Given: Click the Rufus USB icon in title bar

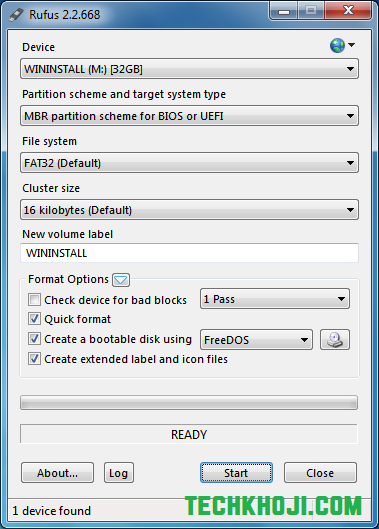Looking at the screenshot, I should (x=16, y=15).
